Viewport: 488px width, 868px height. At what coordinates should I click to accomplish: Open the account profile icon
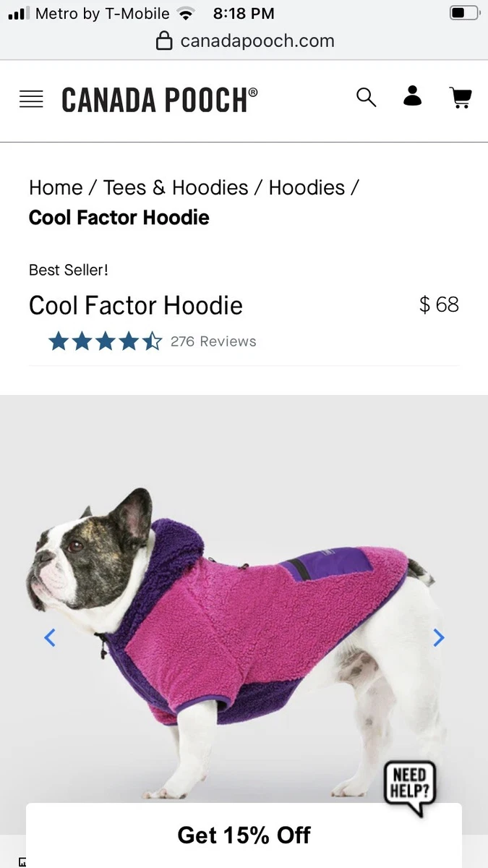[x=412, y=96]
